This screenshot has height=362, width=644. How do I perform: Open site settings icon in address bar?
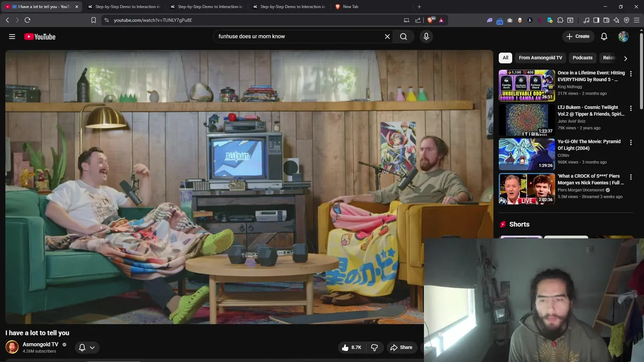pos(106,20)
